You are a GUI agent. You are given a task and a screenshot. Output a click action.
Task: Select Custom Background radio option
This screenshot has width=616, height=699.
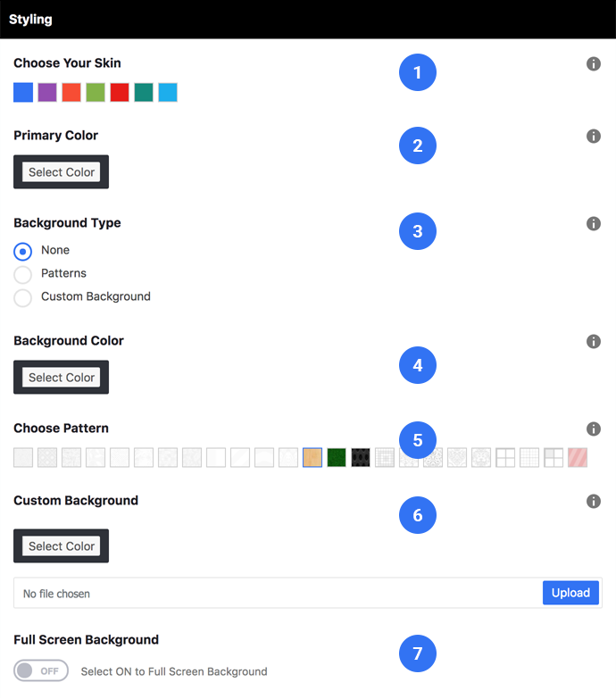pyautogui.click(x=22, y=298)
